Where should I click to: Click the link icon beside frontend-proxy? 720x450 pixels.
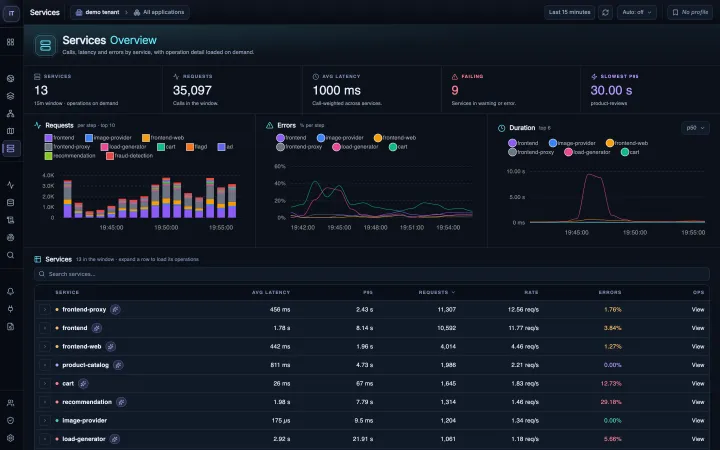click(x=115, y=309)
